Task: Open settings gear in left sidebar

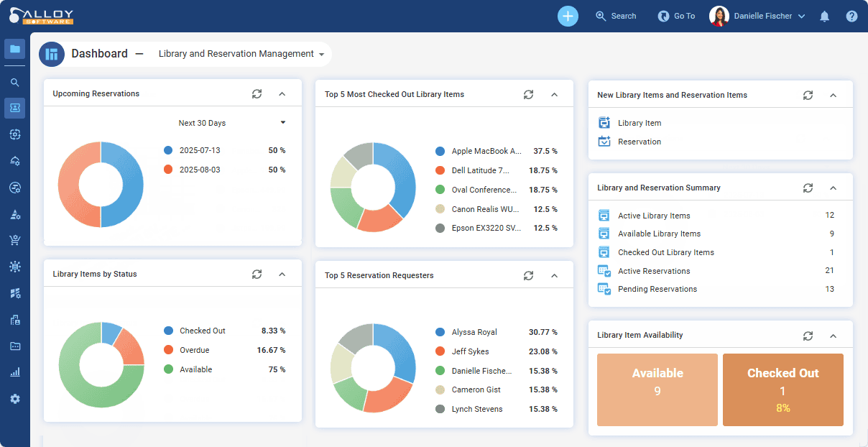Action: 15,399
